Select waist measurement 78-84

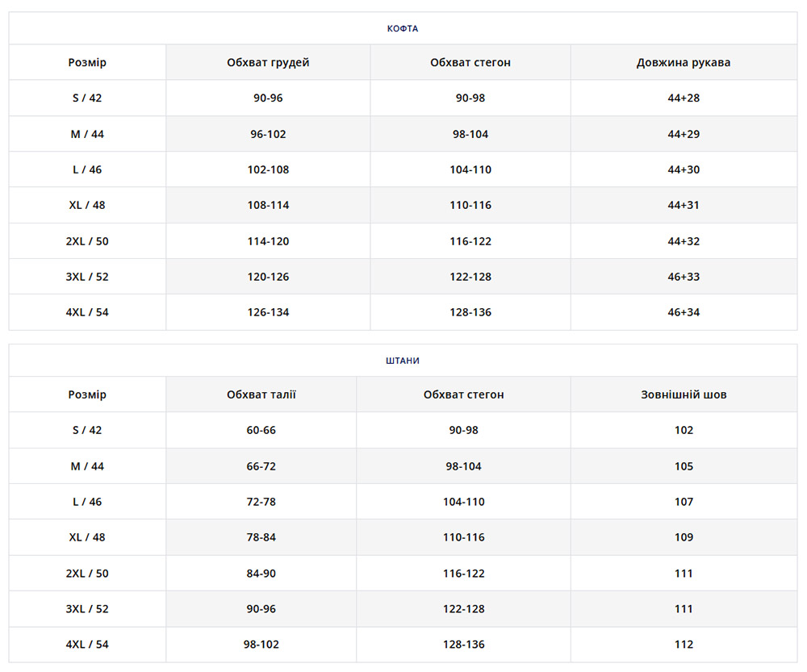[261, 537]
